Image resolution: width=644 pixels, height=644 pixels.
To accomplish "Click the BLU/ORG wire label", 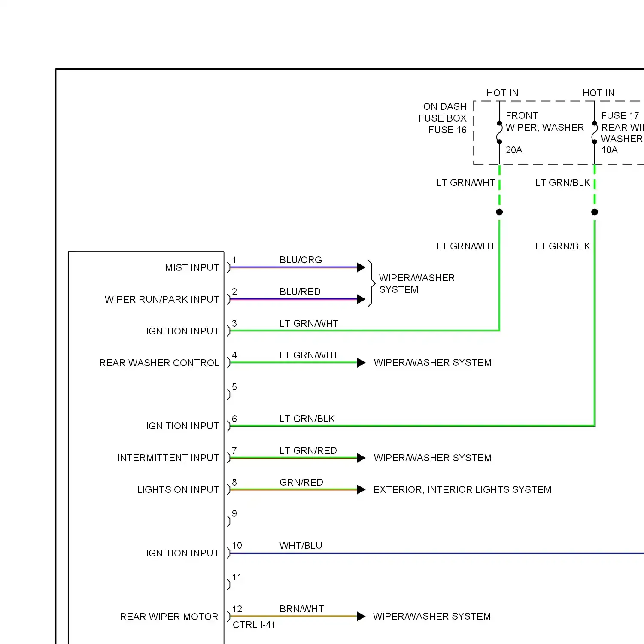I will tap(301, 260).
